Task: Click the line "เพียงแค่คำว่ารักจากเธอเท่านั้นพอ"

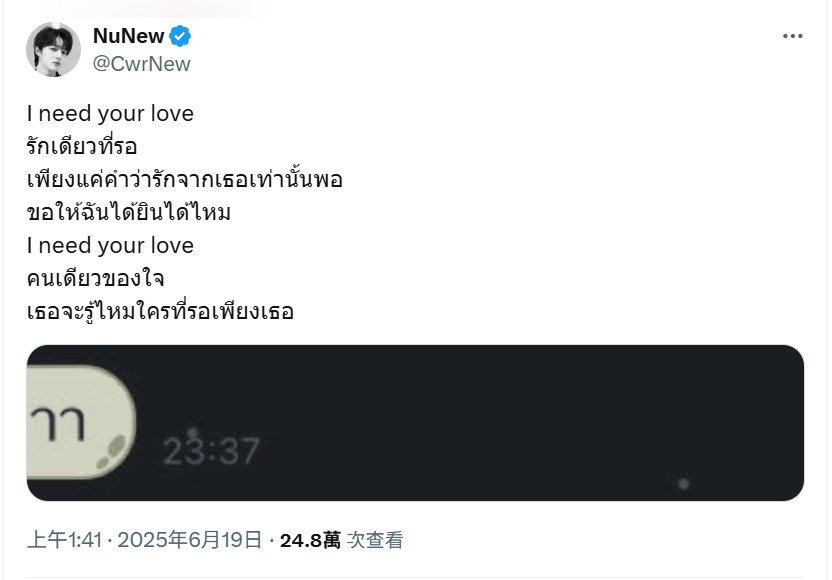Action: (185, 179)
